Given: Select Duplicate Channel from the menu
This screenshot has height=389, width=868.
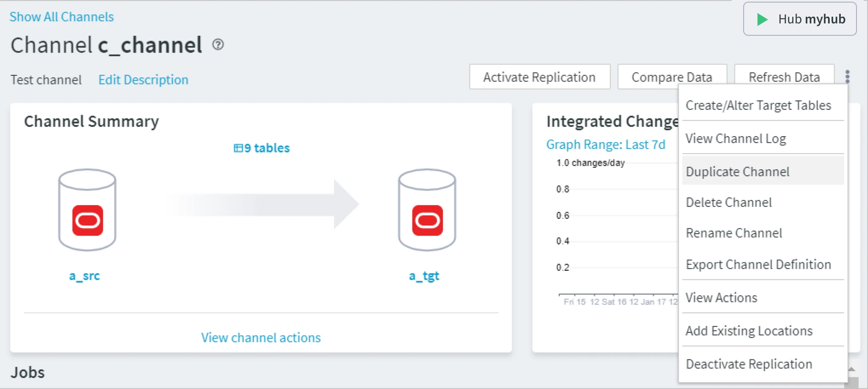Looking at the screenshot, I should click(x=737, y=172).
